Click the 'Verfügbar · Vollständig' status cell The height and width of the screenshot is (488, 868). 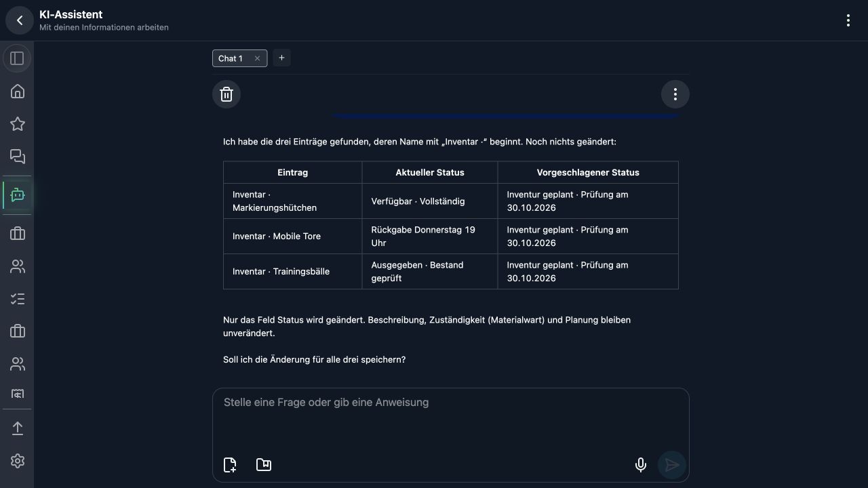pyautogui.click(x=430, y=201)
